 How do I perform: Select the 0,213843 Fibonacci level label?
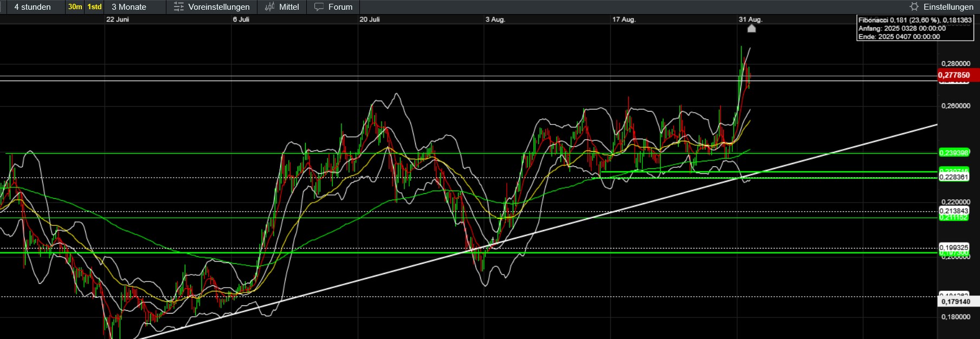point(953,211)
